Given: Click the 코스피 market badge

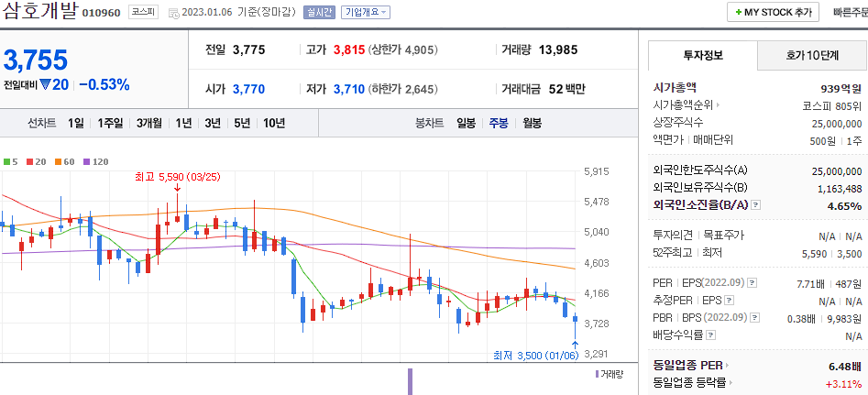Looking at the screenshot, I should 144,12.
